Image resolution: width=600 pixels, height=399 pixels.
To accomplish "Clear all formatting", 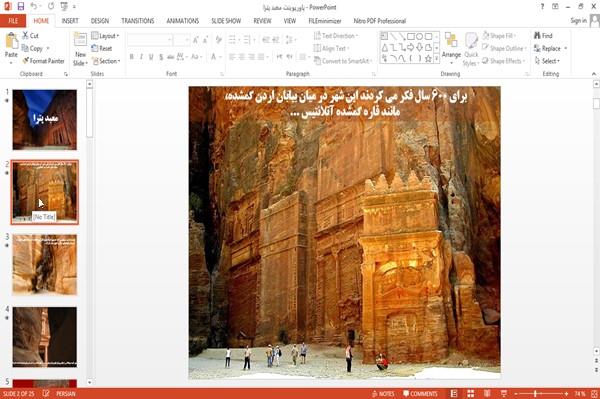I will pos(219,40).
